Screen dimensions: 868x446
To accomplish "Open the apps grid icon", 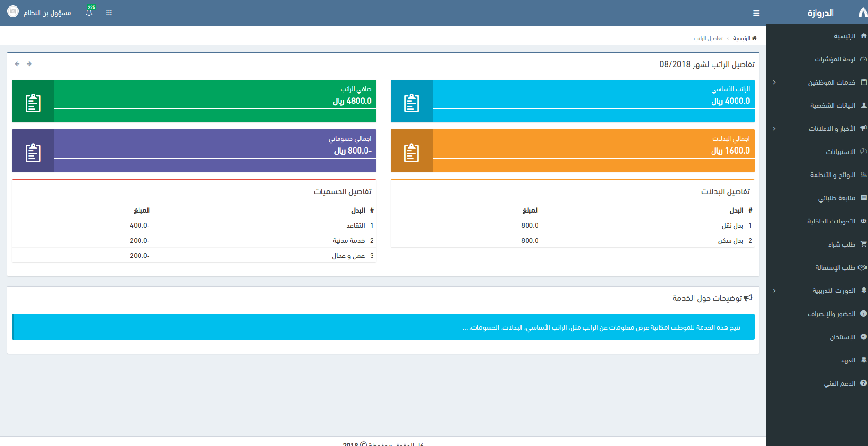I will click(109, 13).
